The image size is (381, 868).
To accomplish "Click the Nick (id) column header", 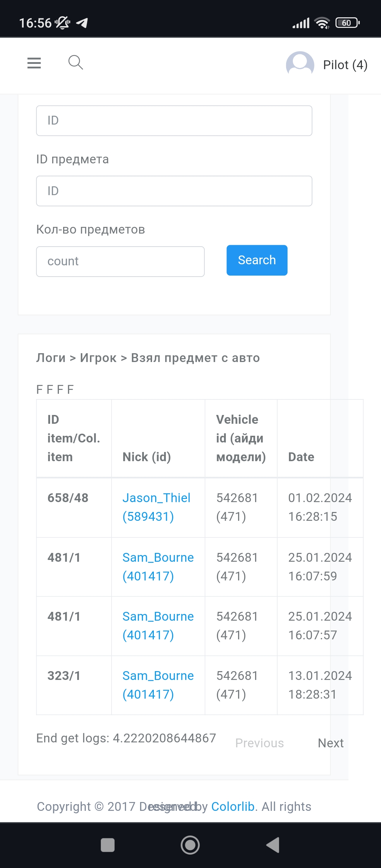I will tap(146, 457).
